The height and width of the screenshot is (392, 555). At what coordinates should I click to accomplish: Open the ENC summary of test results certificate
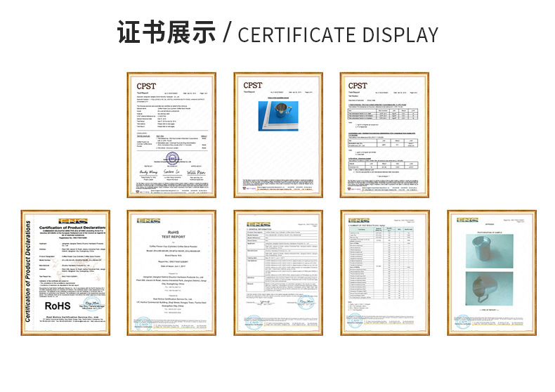[x=385, y=273]
